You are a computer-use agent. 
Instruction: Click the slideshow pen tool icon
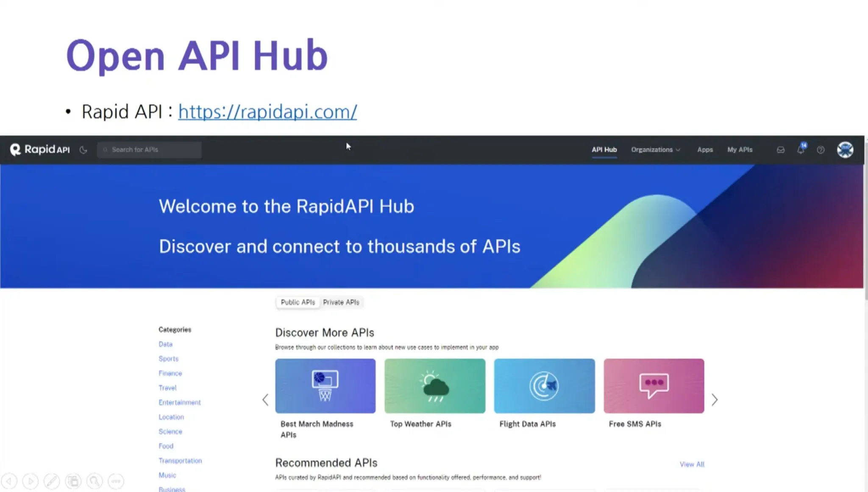click(x=52, y=481)
